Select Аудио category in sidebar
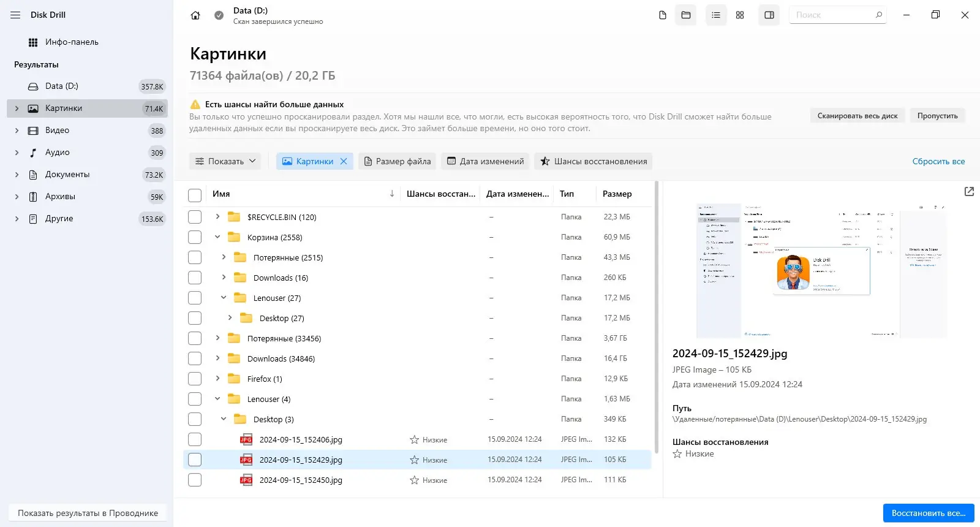The image size is (980, 527). [x=87, y=153]
